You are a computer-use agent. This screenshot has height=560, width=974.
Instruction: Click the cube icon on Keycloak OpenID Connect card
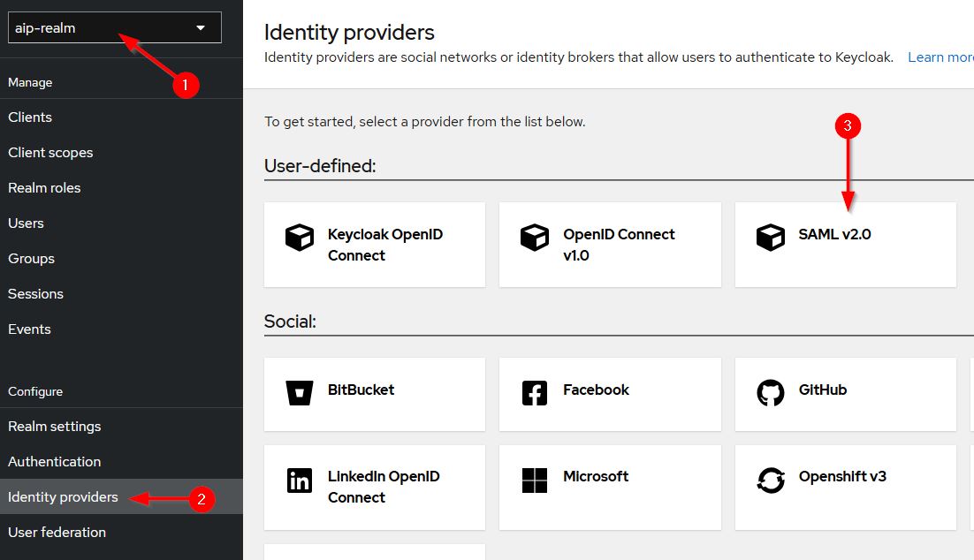tap(300, 238)
